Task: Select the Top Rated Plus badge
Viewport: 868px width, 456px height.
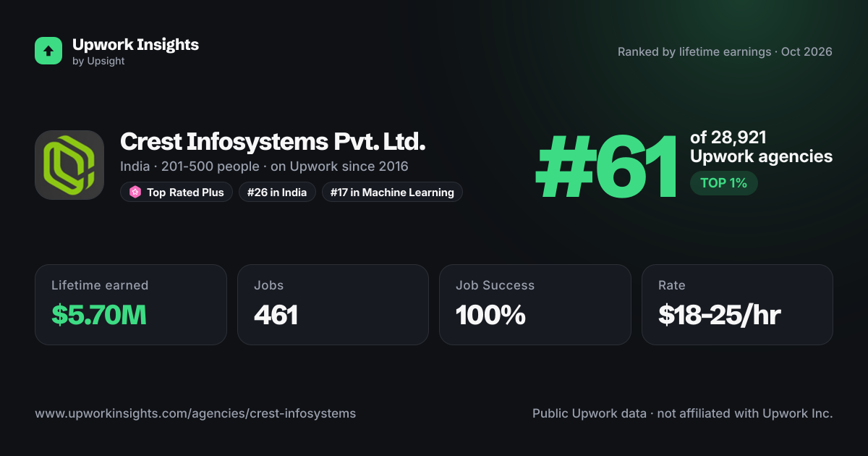Action: click(x=176, y=192)
